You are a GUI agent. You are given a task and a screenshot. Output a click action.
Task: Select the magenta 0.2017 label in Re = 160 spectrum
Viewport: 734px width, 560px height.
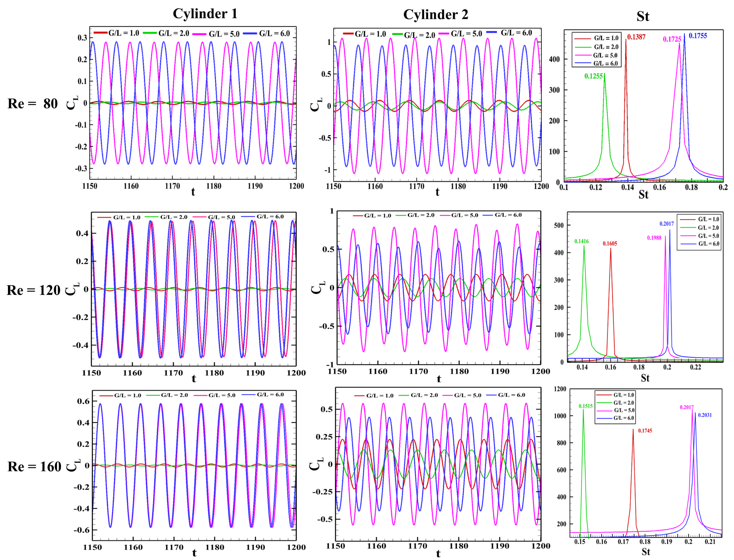(687, 407)
